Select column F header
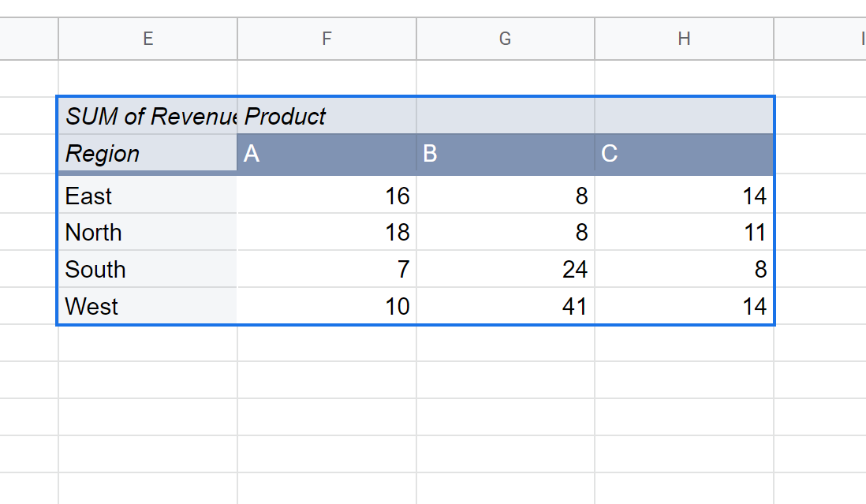The image size is (866, 504). pos(327,39)
